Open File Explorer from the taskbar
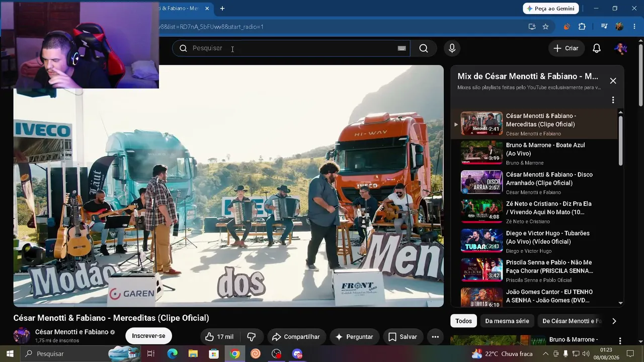The width and height of the screenshot is (644, 362). (193, 353)
